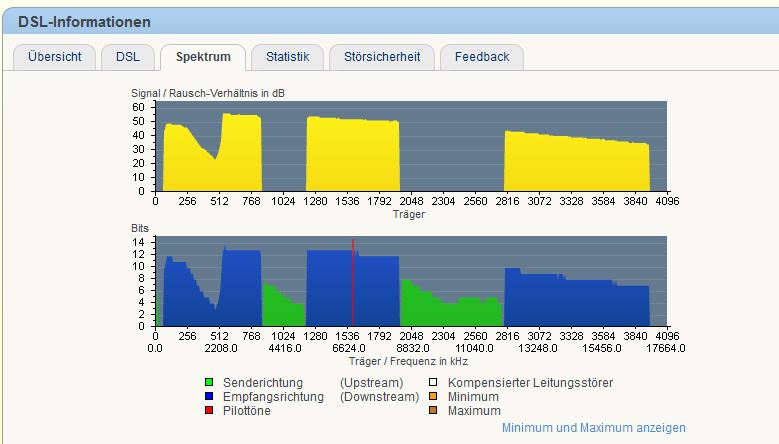Image resolution: width=779 pixels, height=444 pixels.
Task: Click the green Senderichtung legend swatch
Action: (x=209, y=383)
